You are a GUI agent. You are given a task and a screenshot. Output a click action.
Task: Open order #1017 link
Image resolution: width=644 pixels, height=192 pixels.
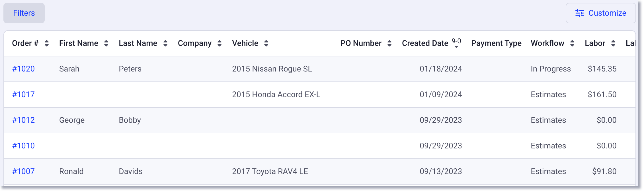coord(23,95)
